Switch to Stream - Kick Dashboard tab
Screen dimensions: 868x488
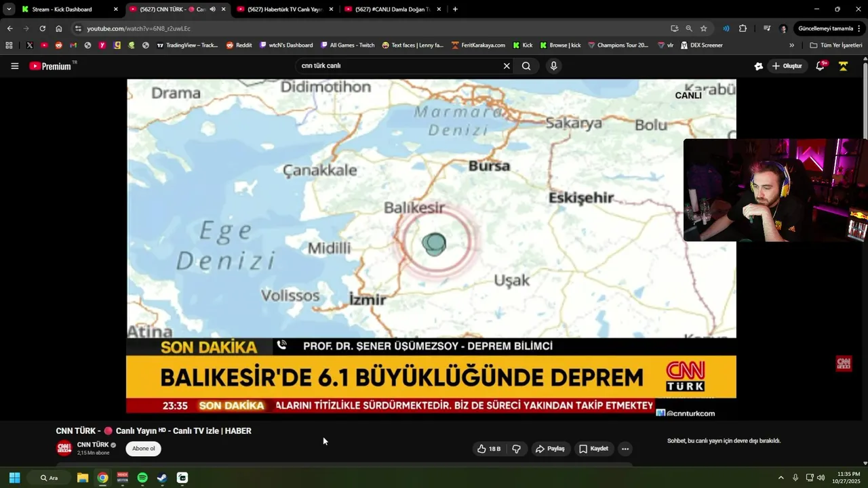pyautogui.click(x=71, y=9)
